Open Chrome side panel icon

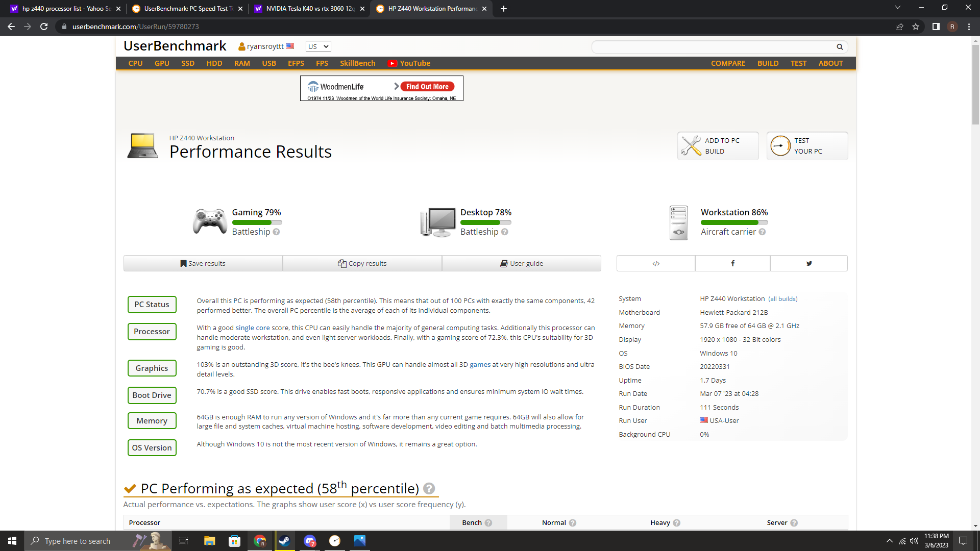point(936,27)
